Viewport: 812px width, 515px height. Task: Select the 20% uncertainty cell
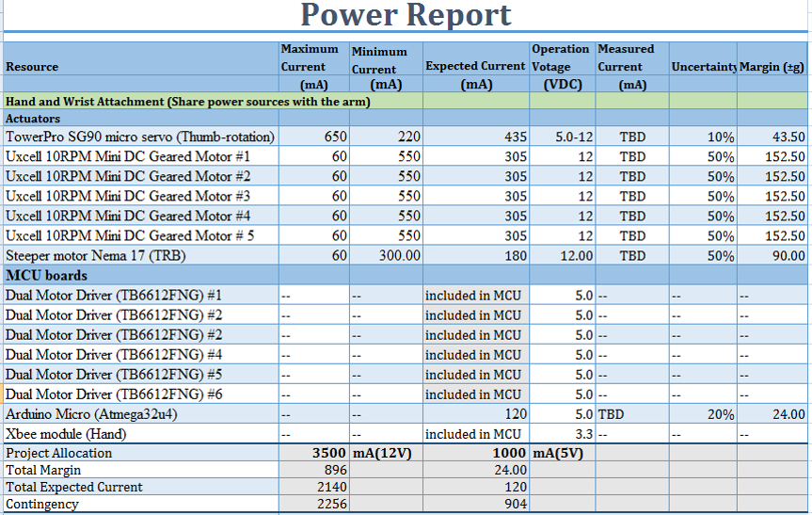pyautogui.click(x=703, y=414)
